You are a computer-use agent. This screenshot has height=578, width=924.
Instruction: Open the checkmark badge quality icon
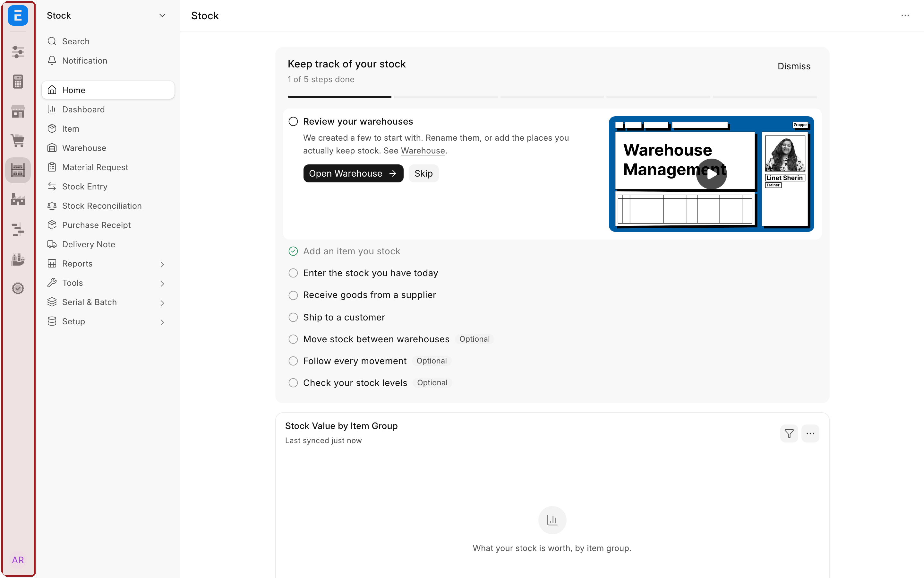(18, 288)
